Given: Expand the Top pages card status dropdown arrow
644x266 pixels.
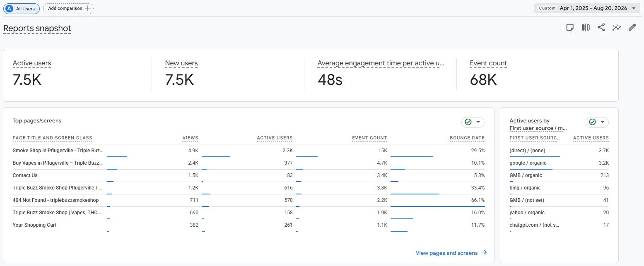Looking at the screenshot, I should click(478, 122).
